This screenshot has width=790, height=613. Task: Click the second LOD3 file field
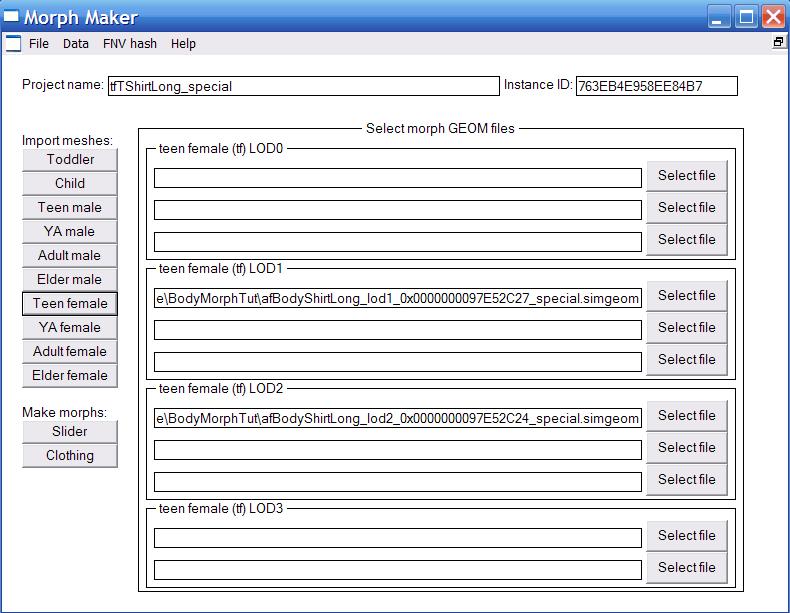[398, 570]
